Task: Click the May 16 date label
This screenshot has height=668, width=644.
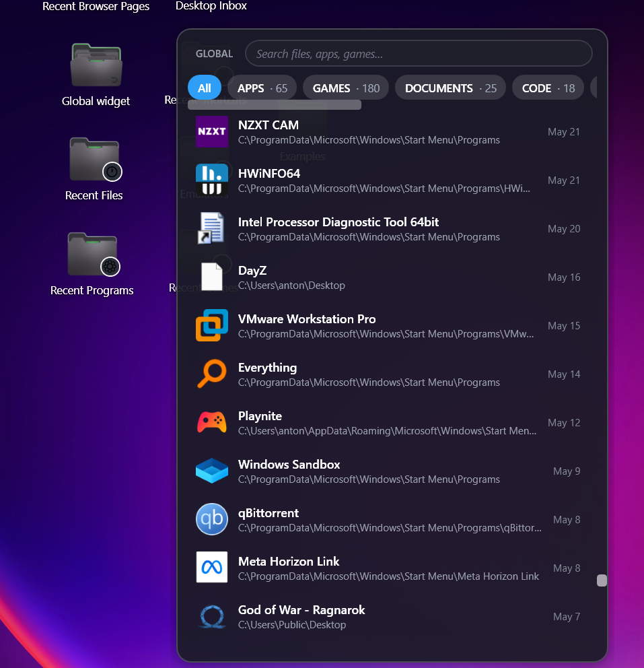Action: (x=564, y=277)
